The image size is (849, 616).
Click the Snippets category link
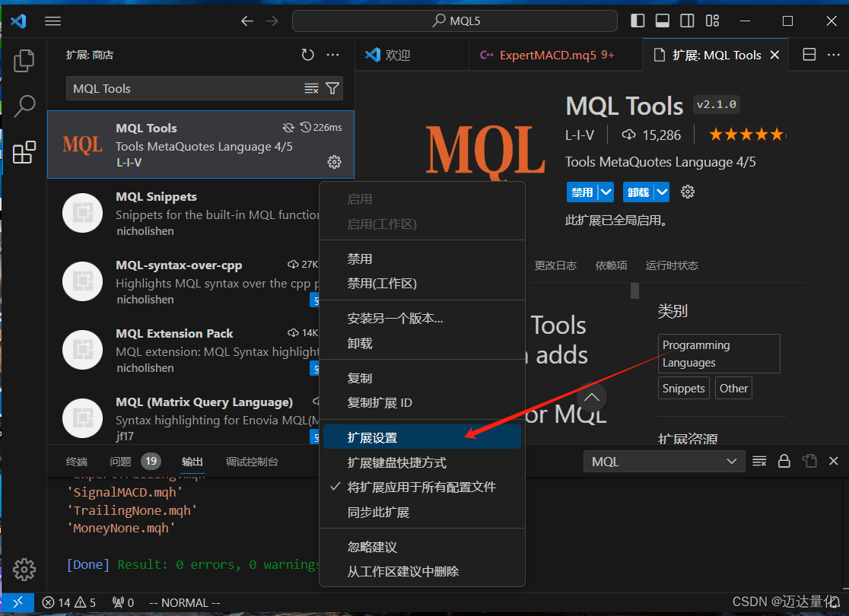coord(683,388)
